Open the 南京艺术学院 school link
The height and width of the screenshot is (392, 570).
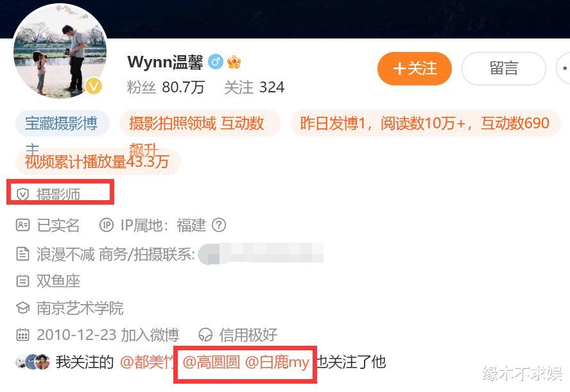point(80,308)
